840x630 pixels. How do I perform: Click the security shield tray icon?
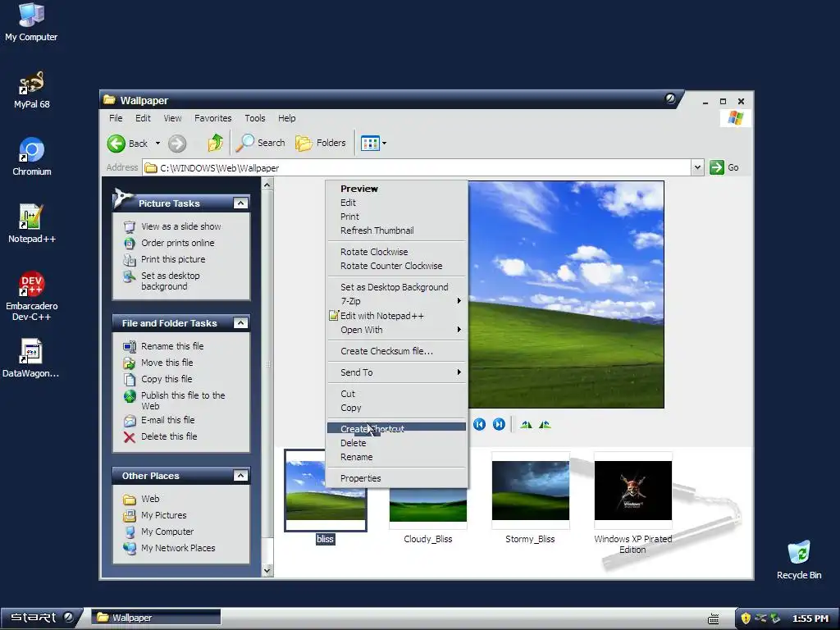pos(745,619)
